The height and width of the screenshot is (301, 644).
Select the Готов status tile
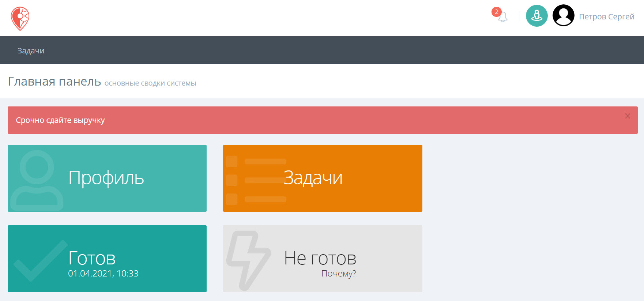point(107,259)
